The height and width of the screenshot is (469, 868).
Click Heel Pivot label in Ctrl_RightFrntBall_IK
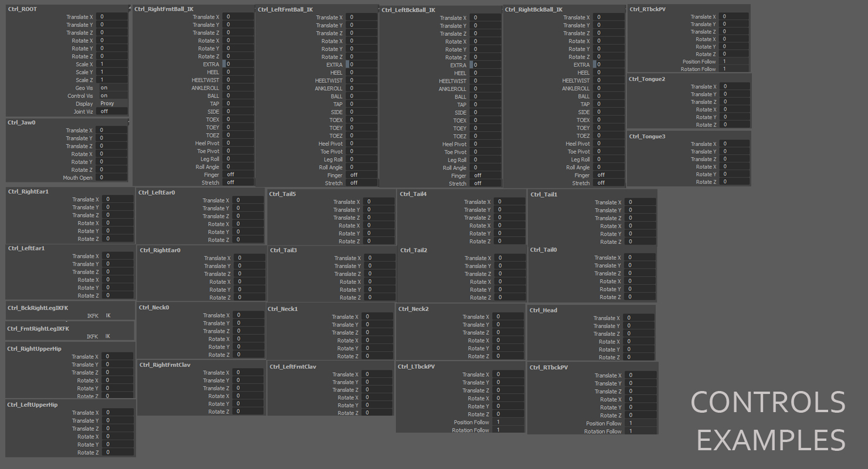point(208,143)
